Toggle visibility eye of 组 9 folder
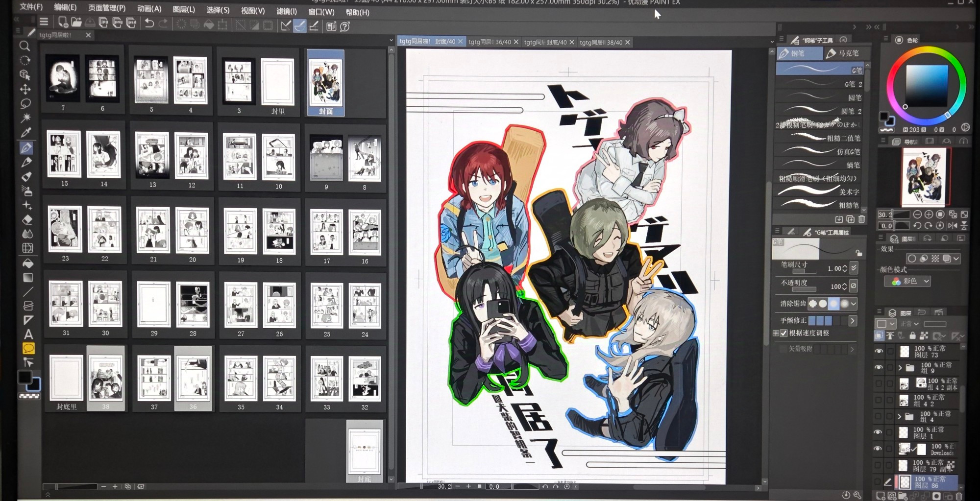980x501 pixels. pos(879,367)
